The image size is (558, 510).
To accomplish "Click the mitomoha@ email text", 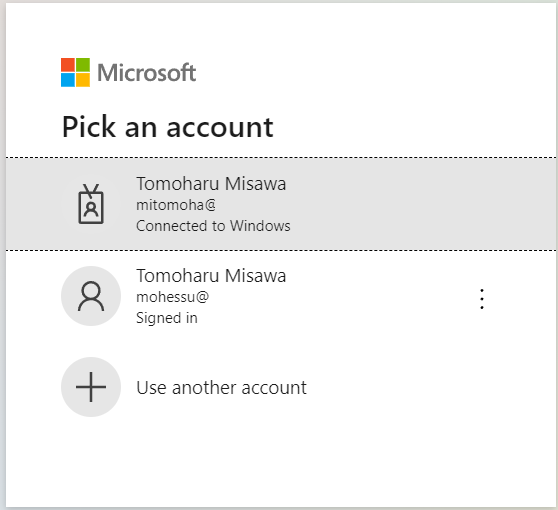I will tap(176, 205).
